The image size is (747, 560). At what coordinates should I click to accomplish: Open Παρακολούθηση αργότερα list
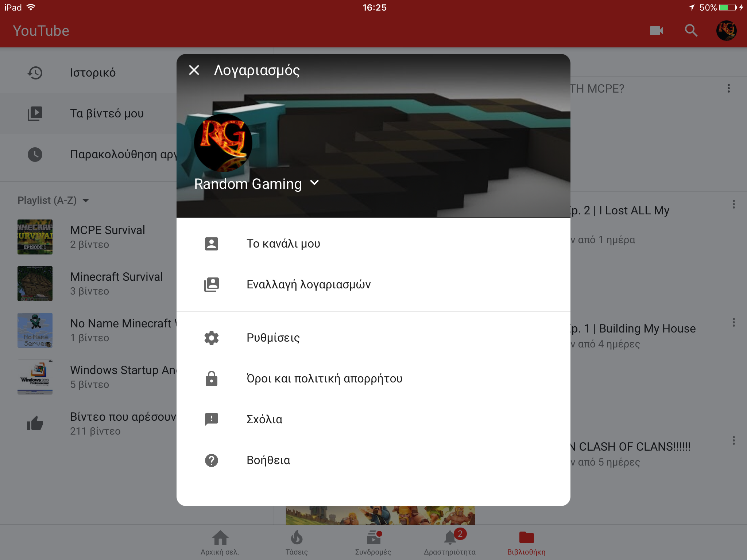pos(88,154)
